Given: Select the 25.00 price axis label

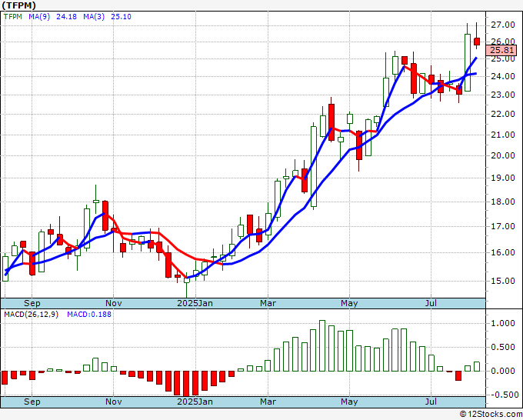Looking at the screenshot, I should click(x=503, y=59).
